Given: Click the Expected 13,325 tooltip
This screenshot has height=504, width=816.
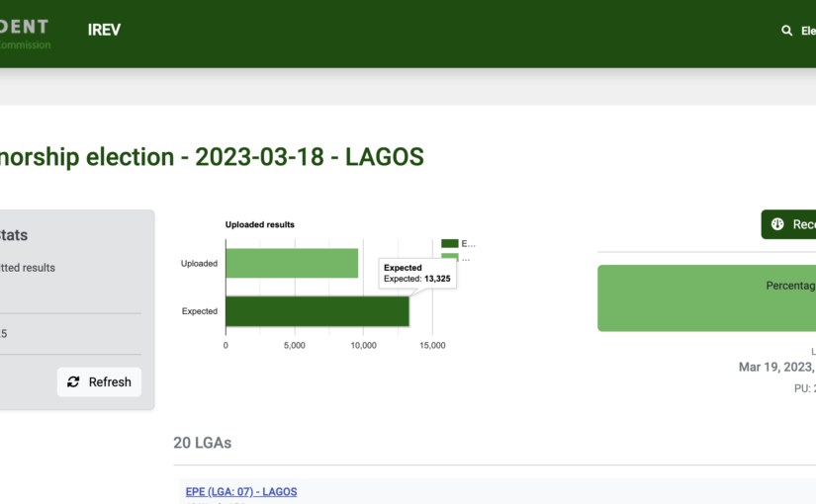Looking at the screenshot, I should (x=416, y=274).
